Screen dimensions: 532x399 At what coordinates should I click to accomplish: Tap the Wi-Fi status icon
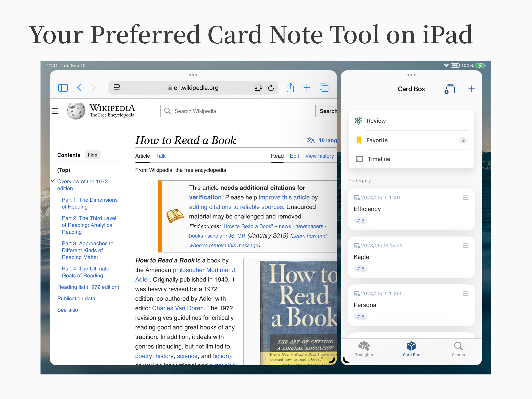pyautogui.click(x=446, y=65)
